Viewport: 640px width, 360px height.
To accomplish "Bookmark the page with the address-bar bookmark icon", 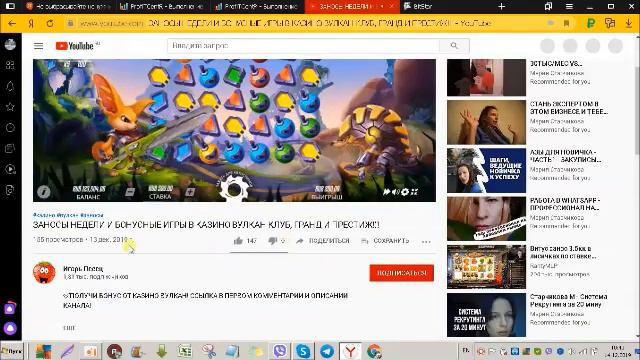I will click(x=566, y=23).
